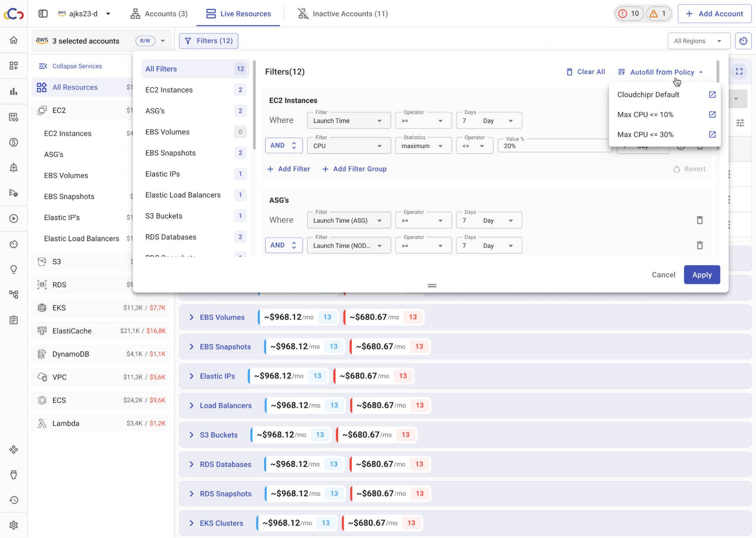Toggle the R/W access badge
The image size is (756, 538).
(x=145, y=41)
